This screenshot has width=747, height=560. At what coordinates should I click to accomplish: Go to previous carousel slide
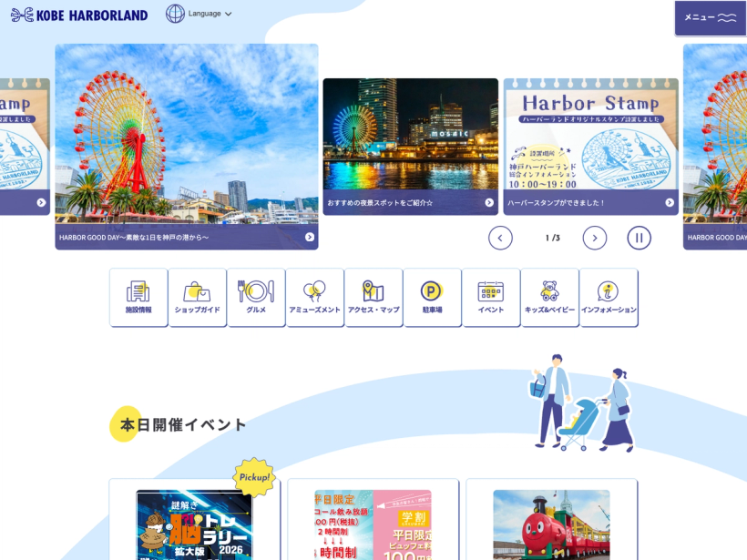click(x=500, y=238)
